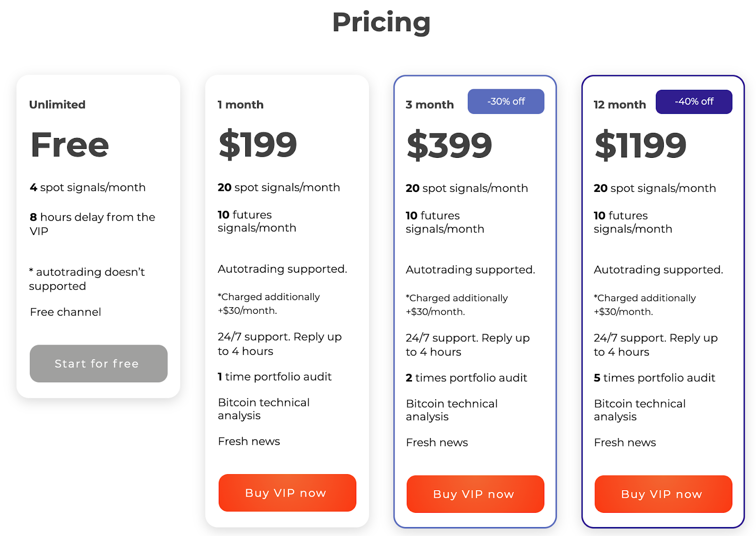Click the Start for free button
The height and width of the screenshot is (536, 756).
click(98, 363)
